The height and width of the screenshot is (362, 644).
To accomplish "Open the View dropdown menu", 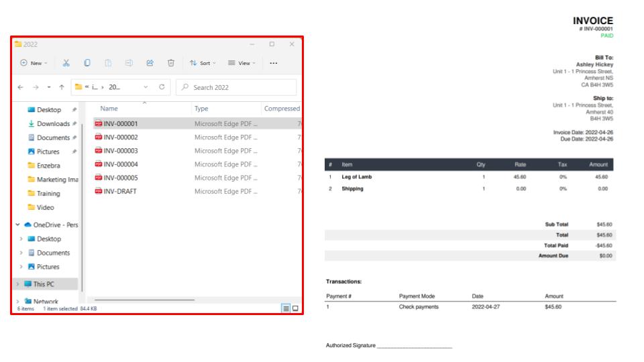I will pyautogui.click(x=242, y=63).
